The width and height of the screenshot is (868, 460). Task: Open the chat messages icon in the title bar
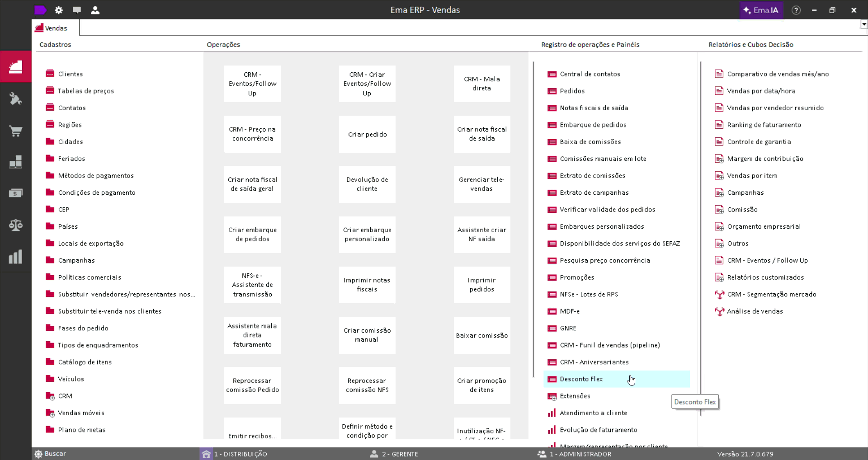point(77,10)
